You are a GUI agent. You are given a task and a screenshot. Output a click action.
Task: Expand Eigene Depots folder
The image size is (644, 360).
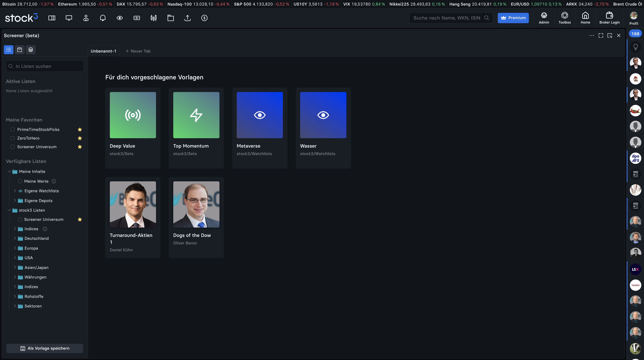pyautogui.click(x=15, y=201)
